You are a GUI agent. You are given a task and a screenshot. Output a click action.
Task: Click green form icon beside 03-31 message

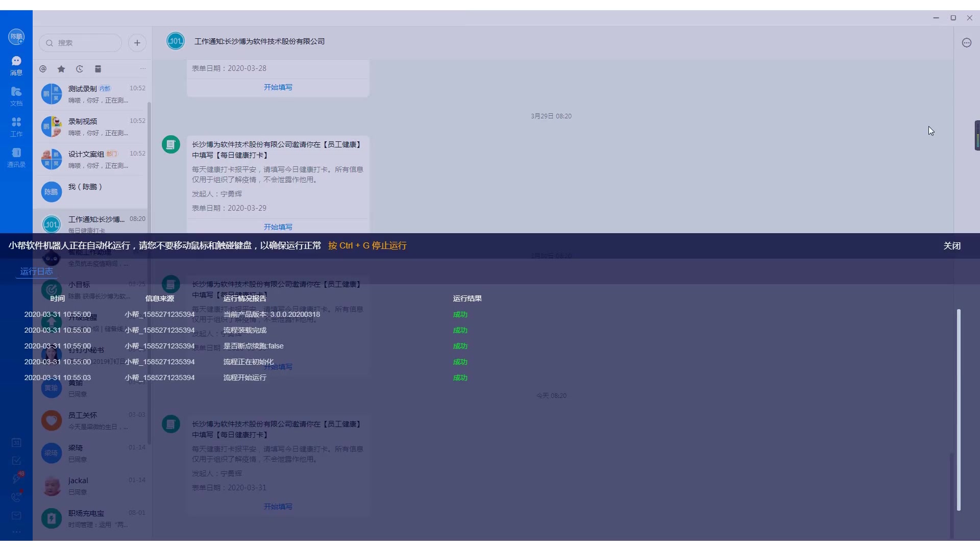click(x=171, y=424)
